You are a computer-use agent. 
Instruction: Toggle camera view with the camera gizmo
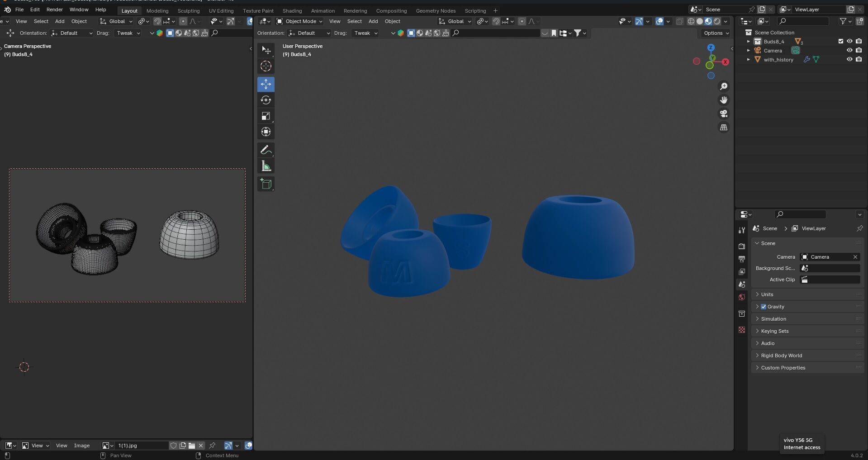[x=724, y=114]
